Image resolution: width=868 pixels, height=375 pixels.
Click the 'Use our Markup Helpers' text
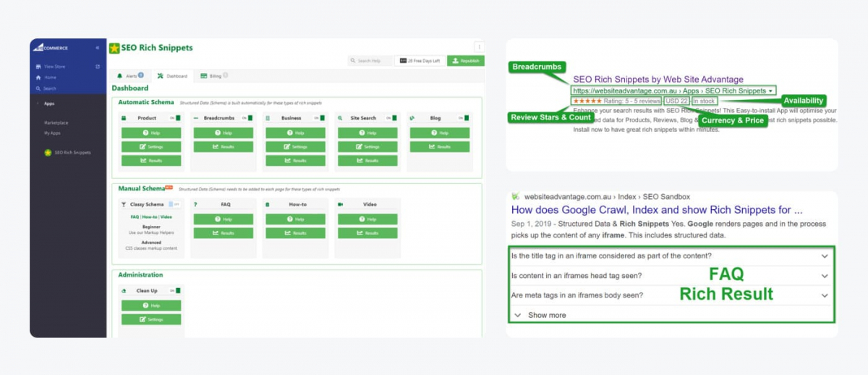[151, 232]
